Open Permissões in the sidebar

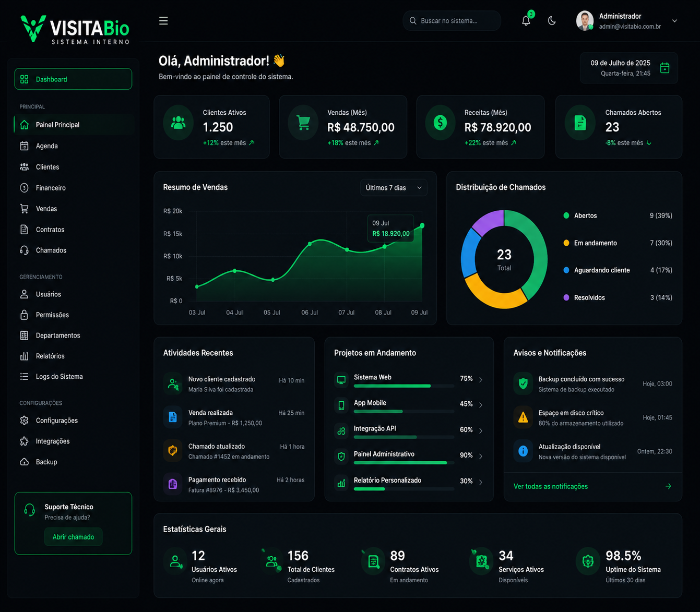[x=74, y=315]
